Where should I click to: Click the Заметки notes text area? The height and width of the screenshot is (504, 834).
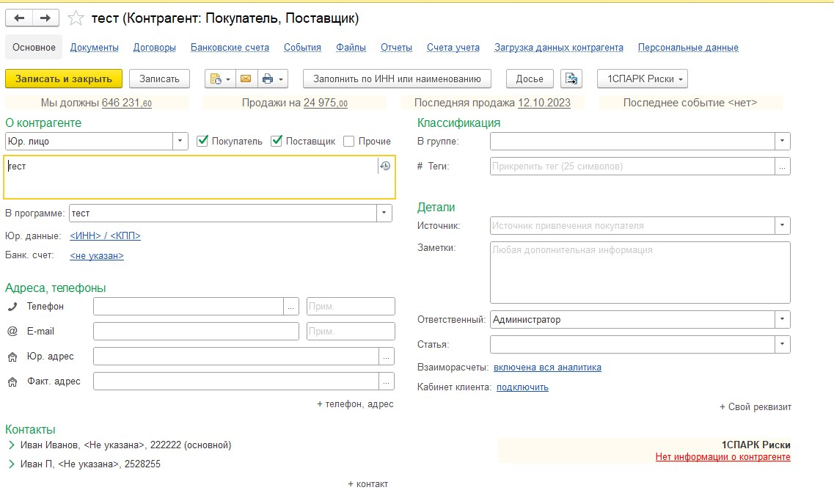640,272
